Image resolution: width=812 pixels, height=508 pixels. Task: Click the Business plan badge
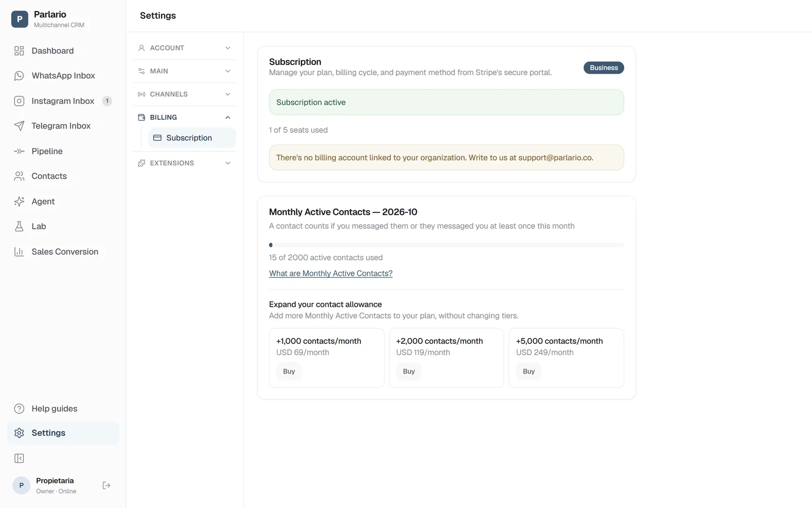(604, 68)
